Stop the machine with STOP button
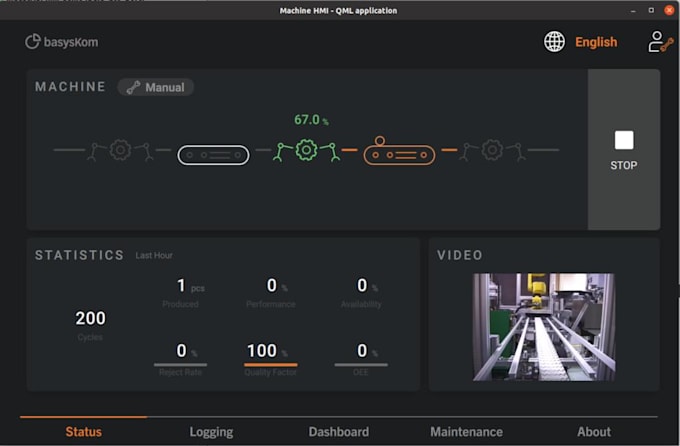 coord(624,150)
